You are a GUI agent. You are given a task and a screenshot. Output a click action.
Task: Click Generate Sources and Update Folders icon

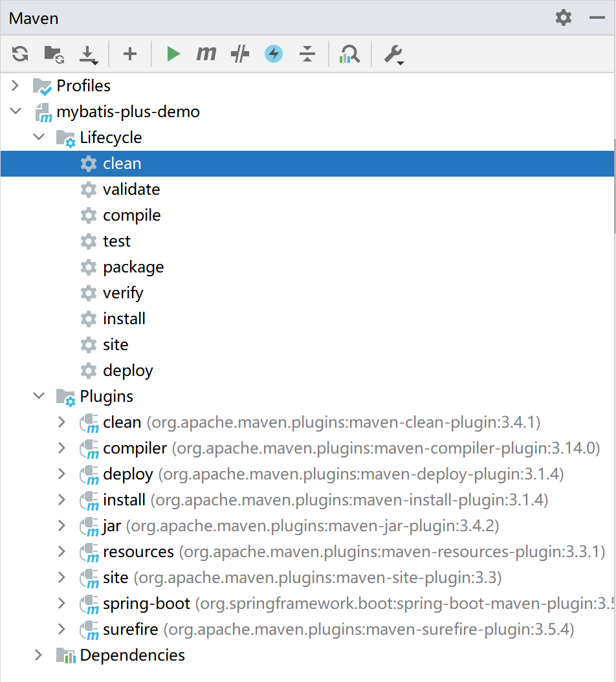(54, 54)
